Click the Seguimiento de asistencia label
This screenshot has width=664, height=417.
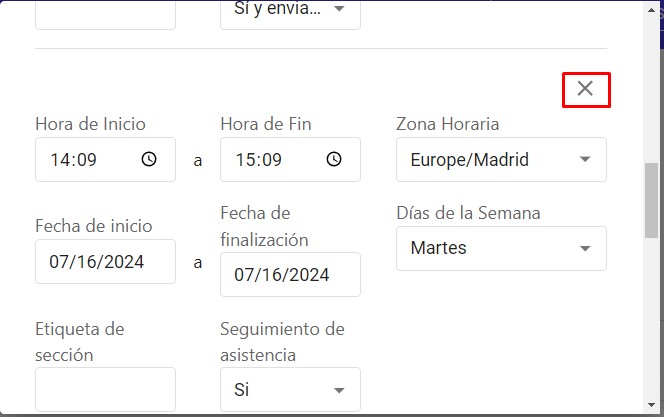(x=282, y=342)
